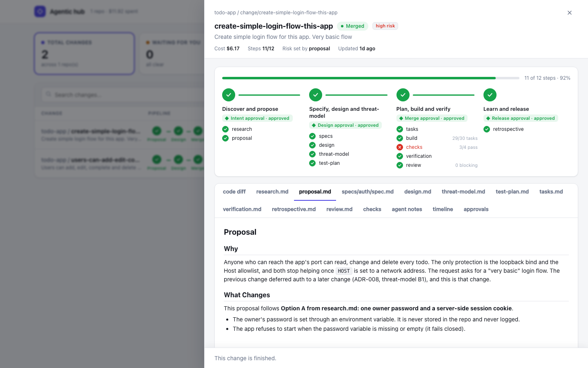Close the change detail panel
588x368 pixels.
pyautogui.click(x=570, y=13)
